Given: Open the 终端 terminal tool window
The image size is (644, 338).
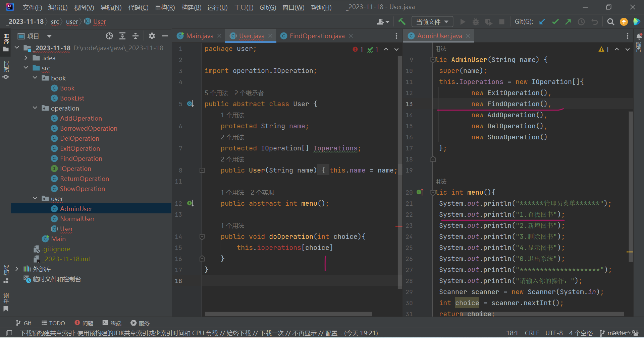Looking at the screenshot, I should click(112, 323).
